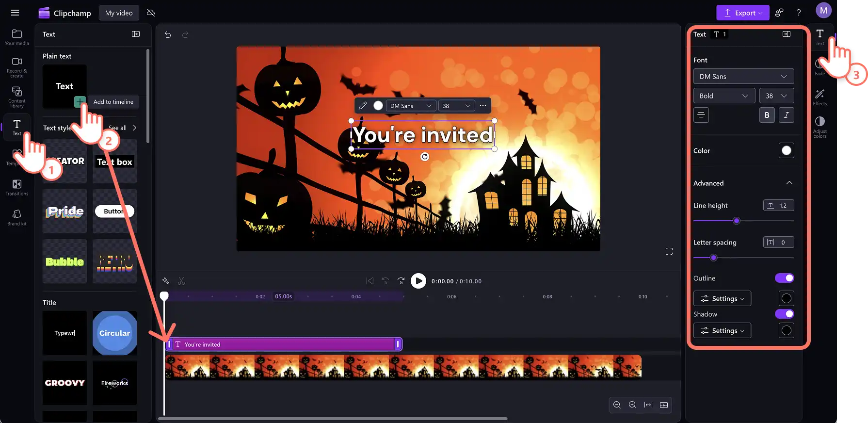The height and width of the screenshot is (423, 868).
Task: Click See all text styles
Action: click(122, 128)
